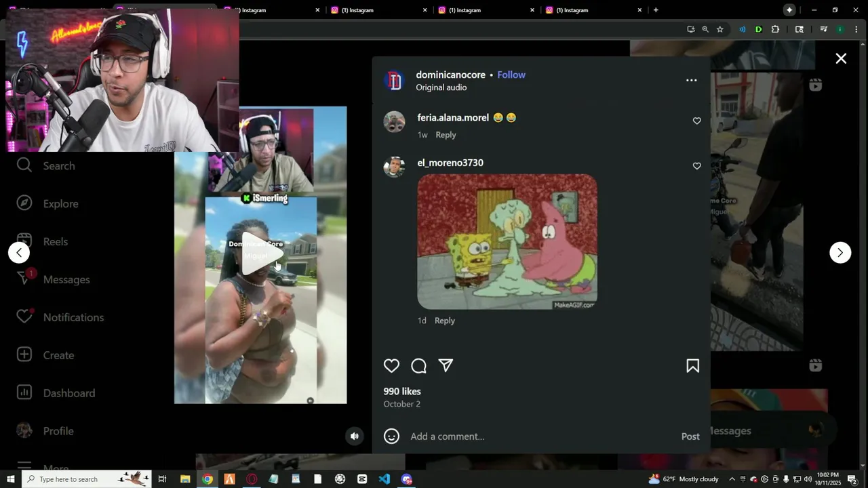Reply to feria.alana.morel's comment
This screenshot has width=868, height=488.
446,135
